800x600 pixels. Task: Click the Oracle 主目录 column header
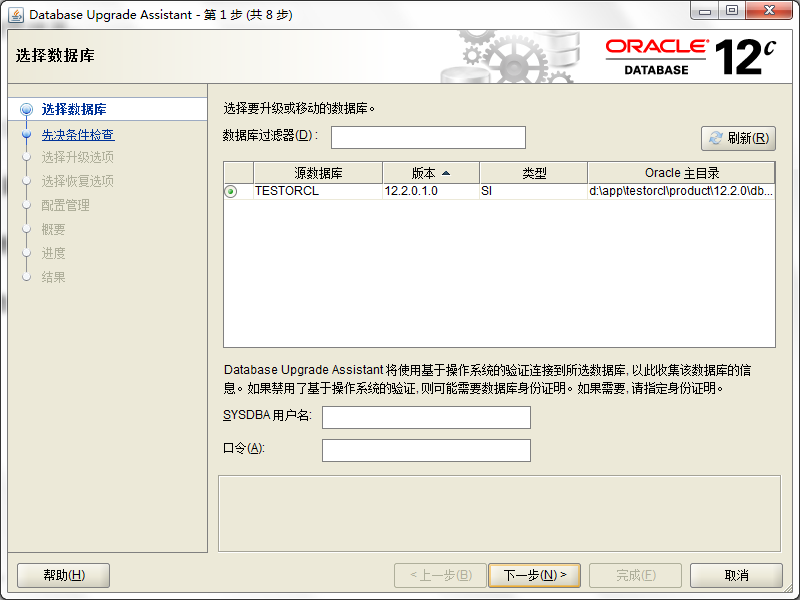click(x=681, y=173)
